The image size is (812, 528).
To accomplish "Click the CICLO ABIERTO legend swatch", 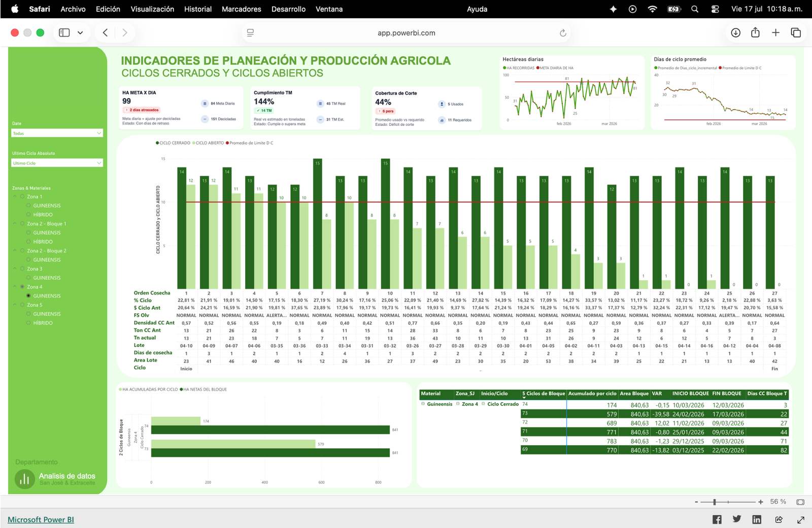I will (194, 143).
